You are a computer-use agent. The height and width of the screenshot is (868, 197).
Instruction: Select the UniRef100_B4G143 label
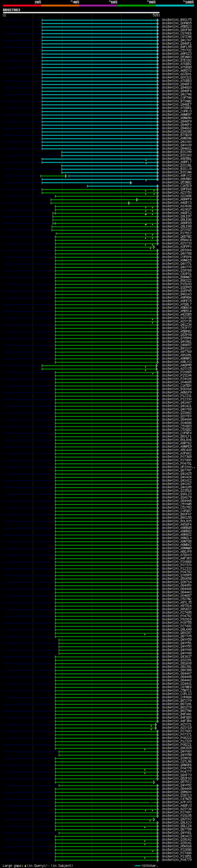point(177,294)
